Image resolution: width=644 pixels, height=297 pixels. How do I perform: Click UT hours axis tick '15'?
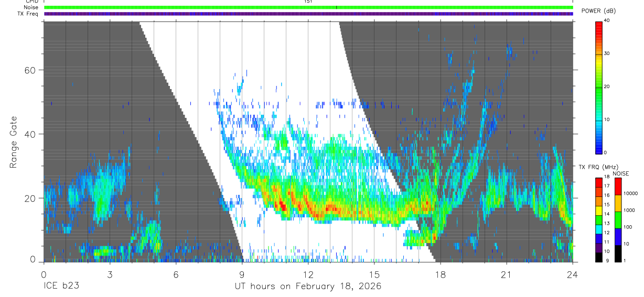pos(374,274)
